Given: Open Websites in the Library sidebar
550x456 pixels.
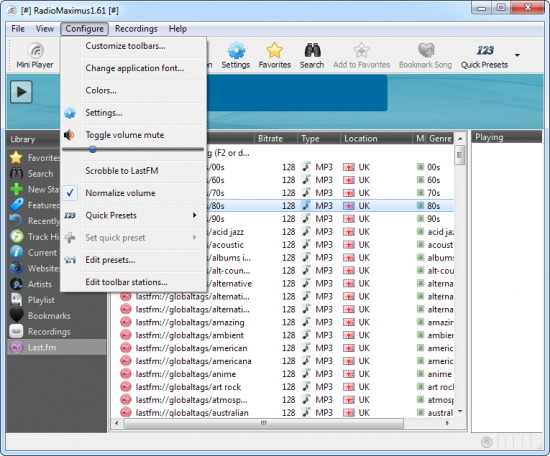Looking at the screenshot, I should click(34, 268).
